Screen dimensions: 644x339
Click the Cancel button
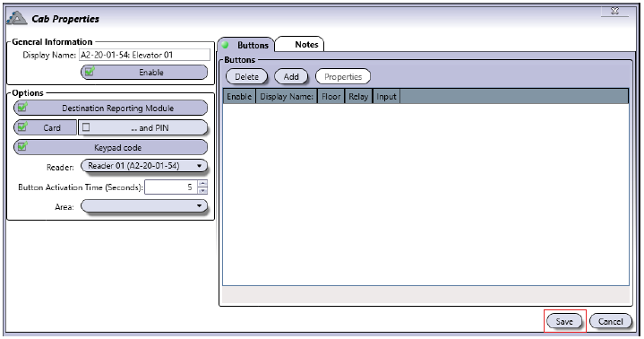[610, 321]
